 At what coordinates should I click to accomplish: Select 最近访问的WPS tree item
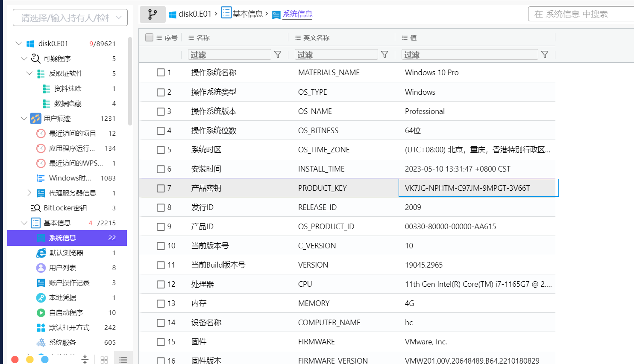(76, 163)
